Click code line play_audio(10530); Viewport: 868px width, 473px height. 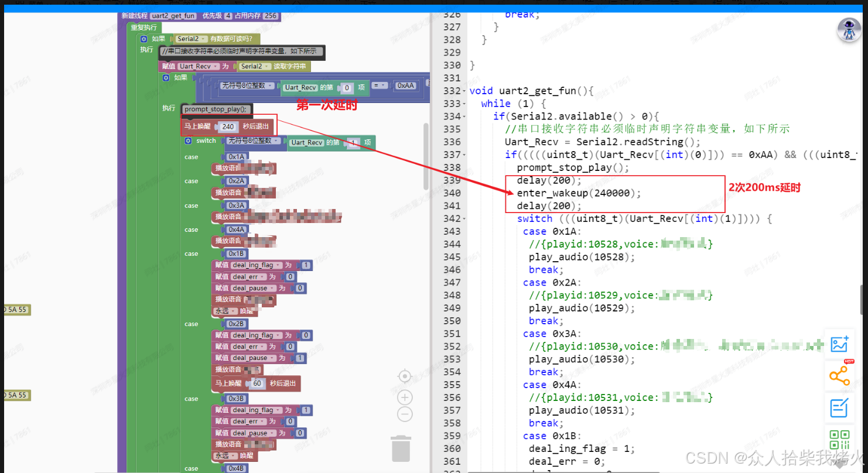tap(582, 359)
